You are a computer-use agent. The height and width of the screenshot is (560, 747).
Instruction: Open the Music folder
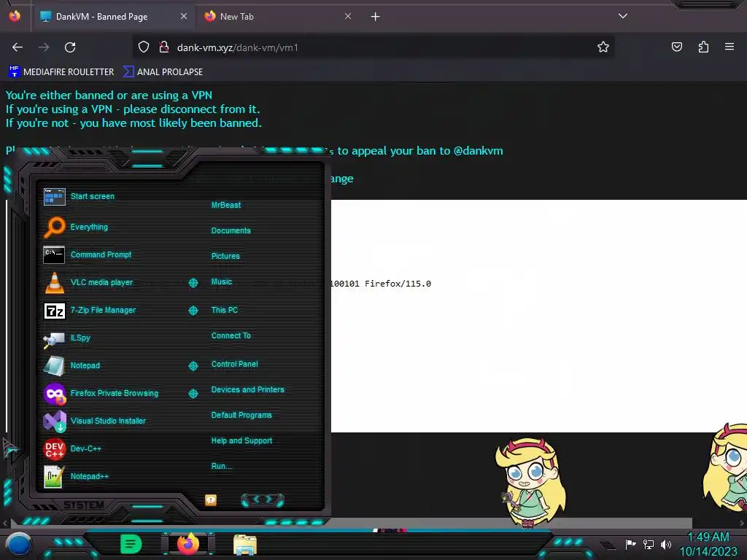point(222,282)
